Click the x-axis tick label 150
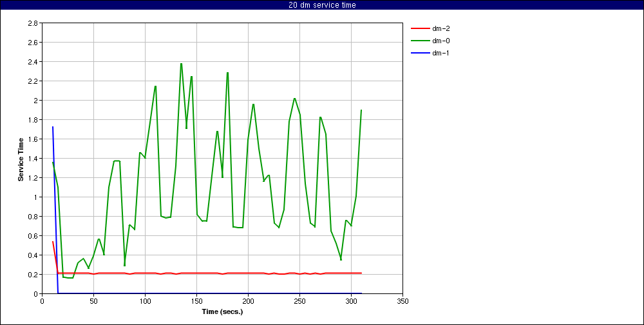644x325 pixels. [196, 301]
